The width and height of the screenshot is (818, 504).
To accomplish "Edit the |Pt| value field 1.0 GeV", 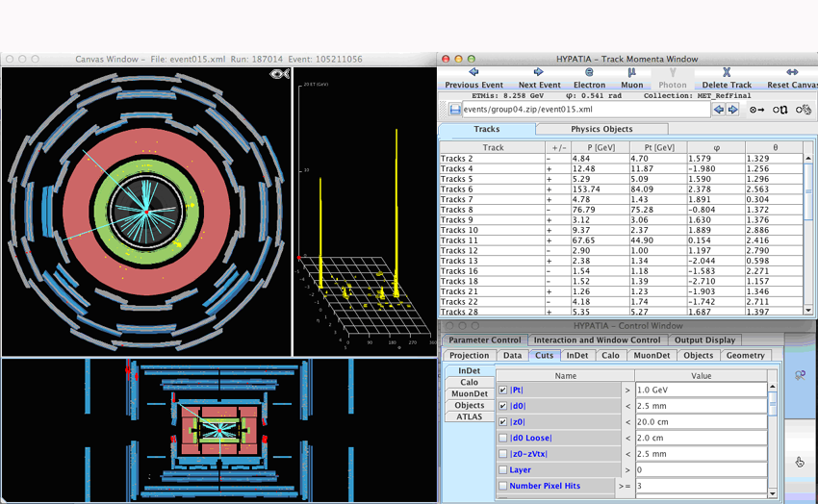I will pyautogui.click(x=701, y=390).
